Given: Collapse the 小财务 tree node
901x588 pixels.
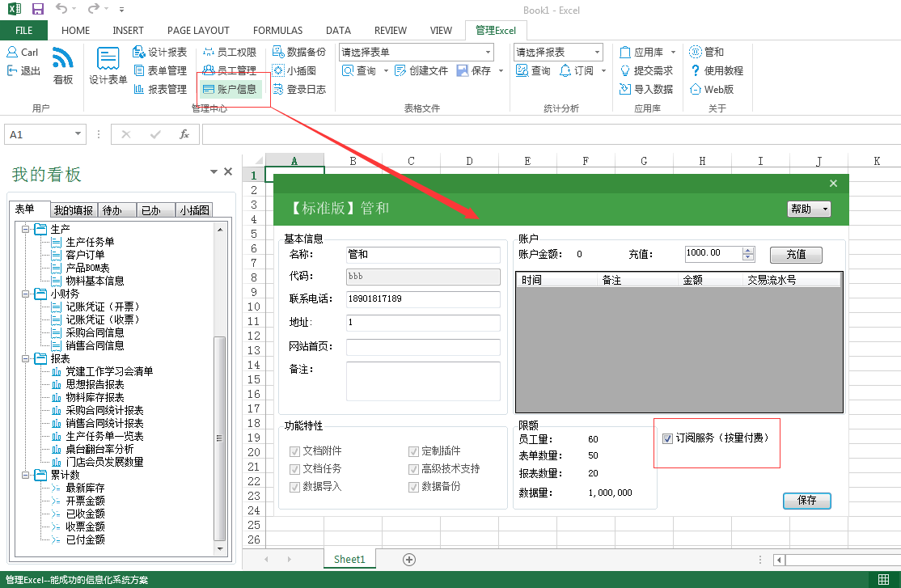Looking at the screenshot, I should tap(25, 294).
